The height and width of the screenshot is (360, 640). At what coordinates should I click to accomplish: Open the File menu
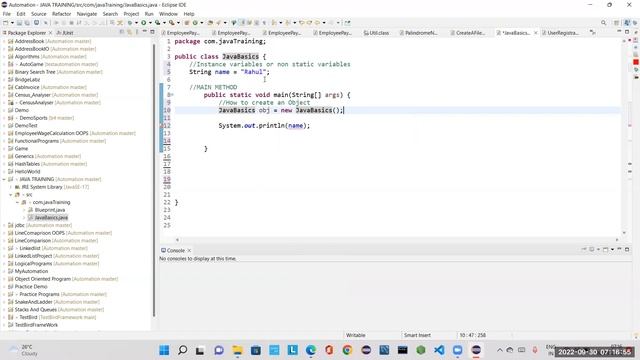[7, 14]
